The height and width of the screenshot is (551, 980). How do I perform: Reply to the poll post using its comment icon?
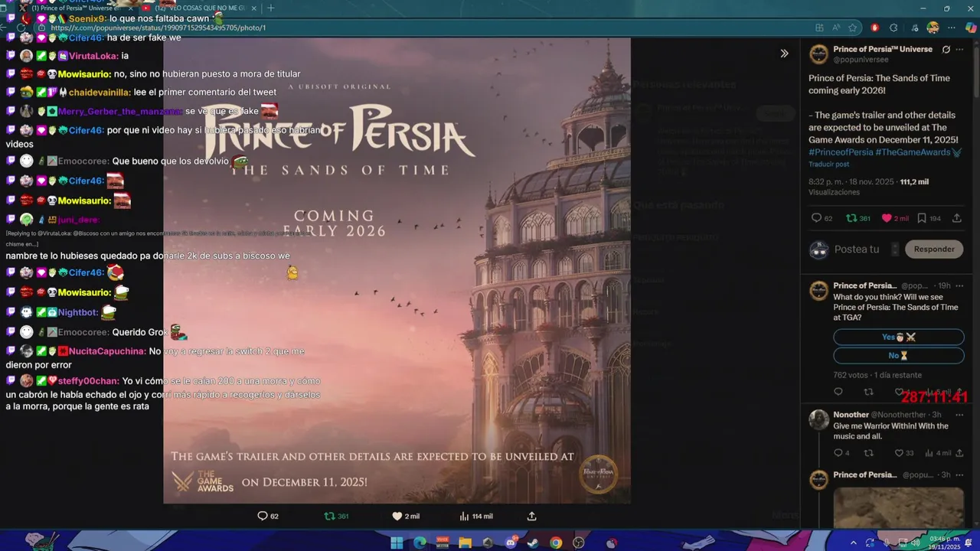[838, 392]
